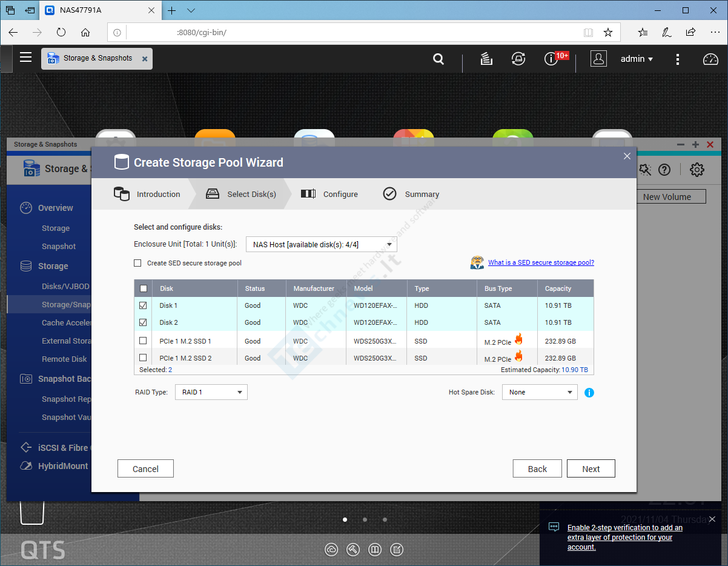This screenshot has height=566, width=728.
Task: Open the dashboard gauge icon
Action: (x=710, y=59)
